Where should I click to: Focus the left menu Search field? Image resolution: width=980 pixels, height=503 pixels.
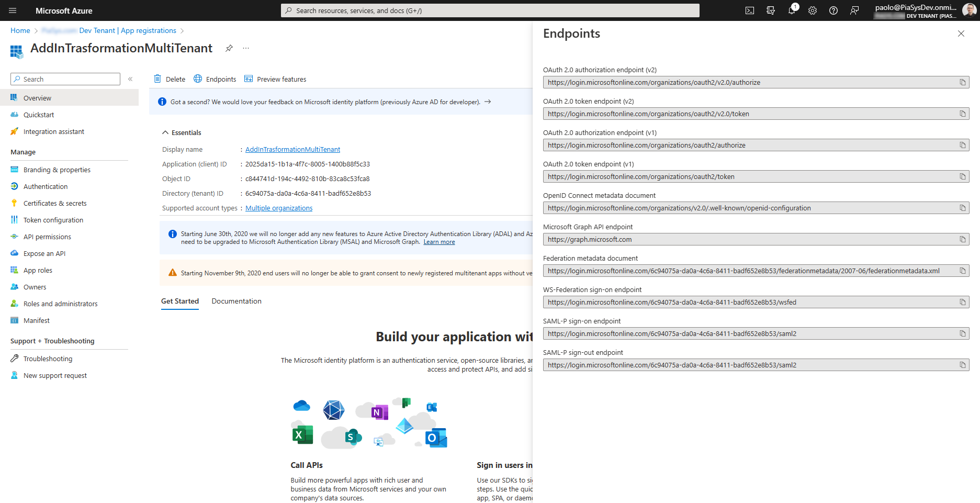coord(65,79)
